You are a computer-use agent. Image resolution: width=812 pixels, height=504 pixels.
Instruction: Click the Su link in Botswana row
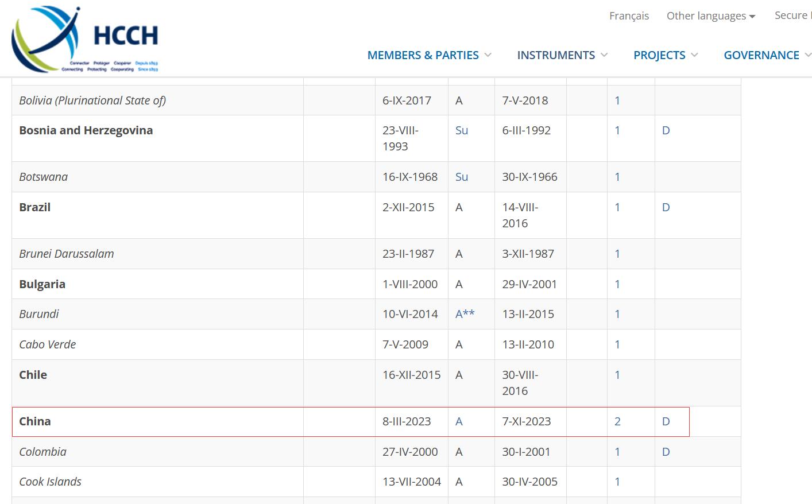462,177
